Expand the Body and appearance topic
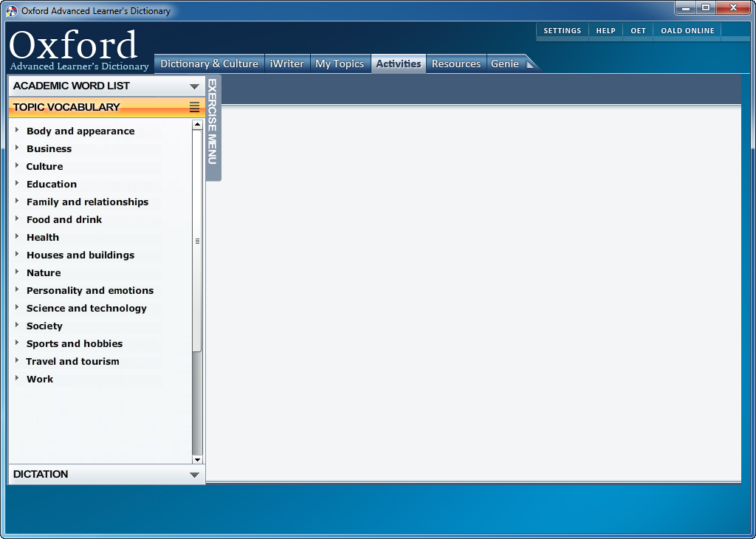Image resolution: width=756 pixels, height=539 pixels. click(17, 131)
